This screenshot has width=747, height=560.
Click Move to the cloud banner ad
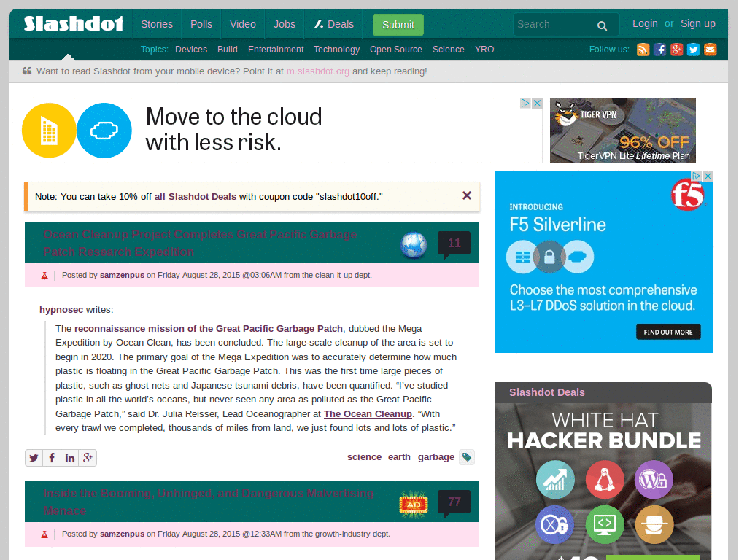pos(276,131)
